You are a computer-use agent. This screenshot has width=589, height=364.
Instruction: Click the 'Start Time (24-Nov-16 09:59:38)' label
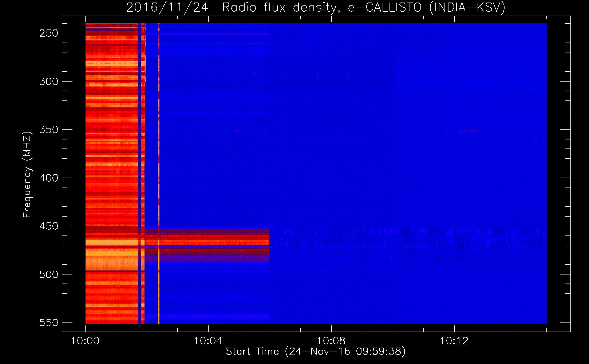316,351
